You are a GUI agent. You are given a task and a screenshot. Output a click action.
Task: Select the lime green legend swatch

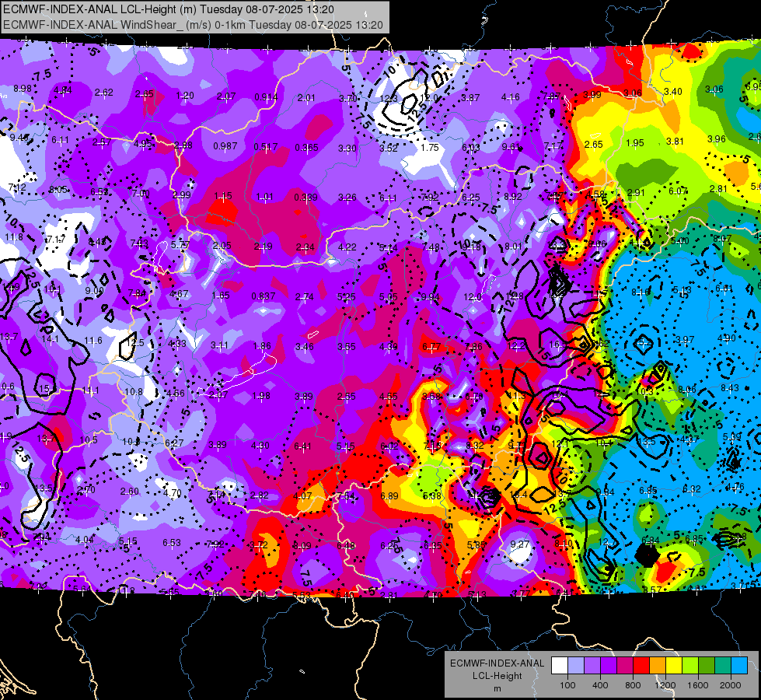(689, 666)
